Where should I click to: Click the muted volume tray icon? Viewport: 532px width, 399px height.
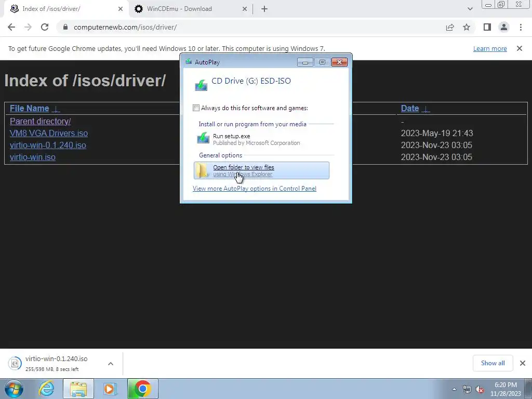click(480, 390)
